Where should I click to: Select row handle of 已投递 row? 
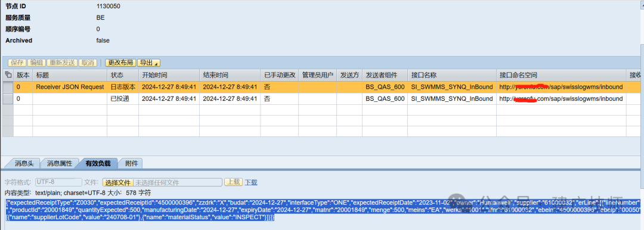[8, 98]
